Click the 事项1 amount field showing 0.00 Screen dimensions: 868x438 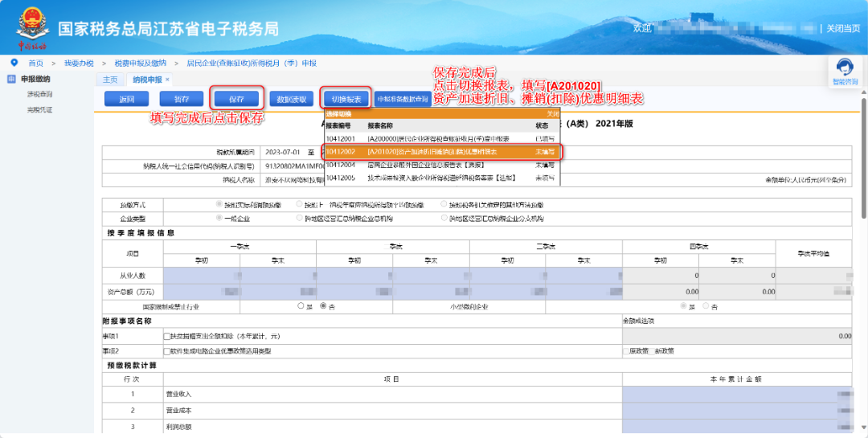[739, 336]
